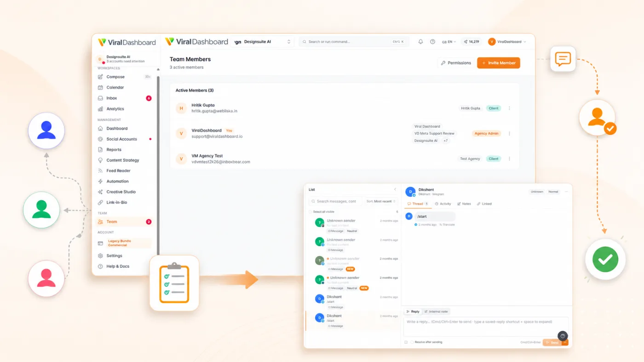Open the Legacy Bundle Commercial plan item
The width and height of the screenshot is (644, 362).
125,243
